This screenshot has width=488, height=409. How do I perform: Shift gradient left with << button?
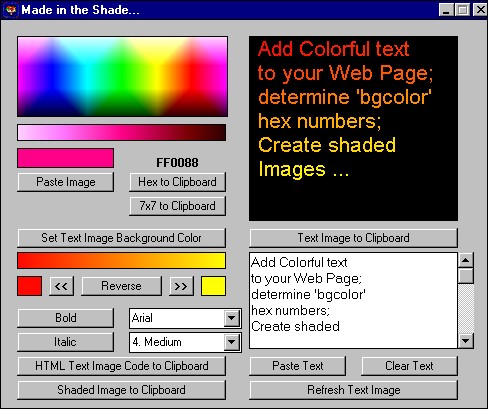pos(61,286)
